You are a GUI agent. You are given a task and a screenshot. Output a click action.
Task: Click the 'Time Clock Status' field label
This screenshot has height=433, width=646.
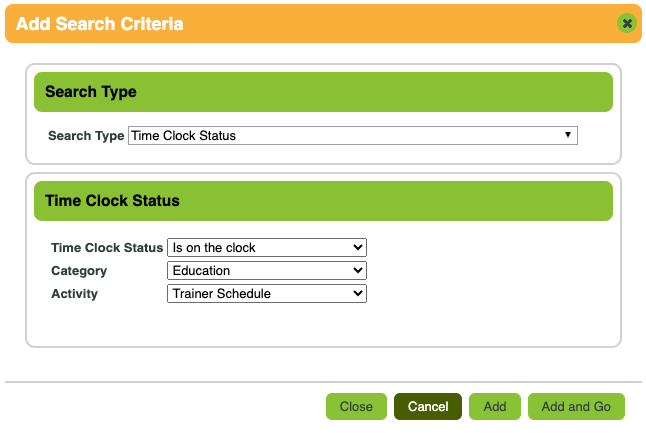106,248
